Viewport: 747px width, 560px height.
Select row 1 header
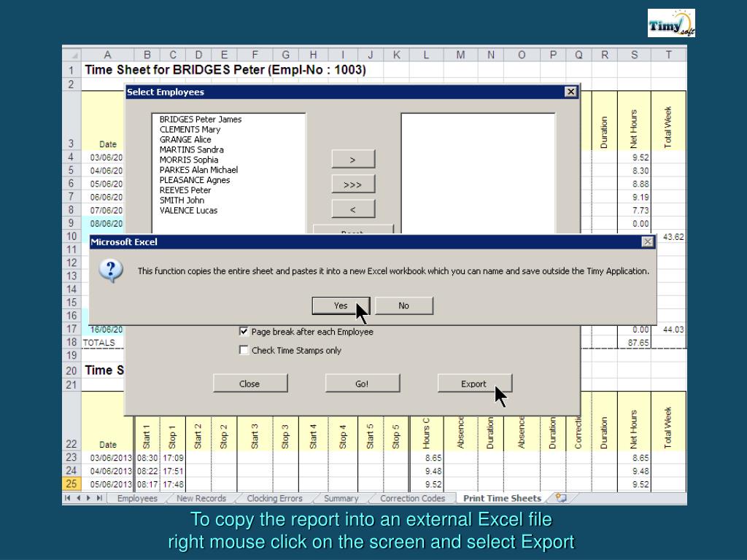coord(71,70)
